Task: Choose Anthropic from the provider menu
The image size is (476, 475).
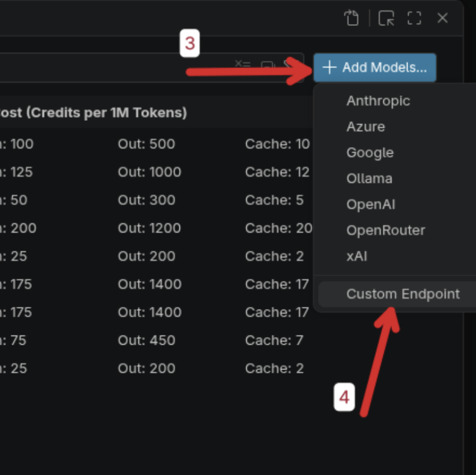Action: (x=378, y=101)
